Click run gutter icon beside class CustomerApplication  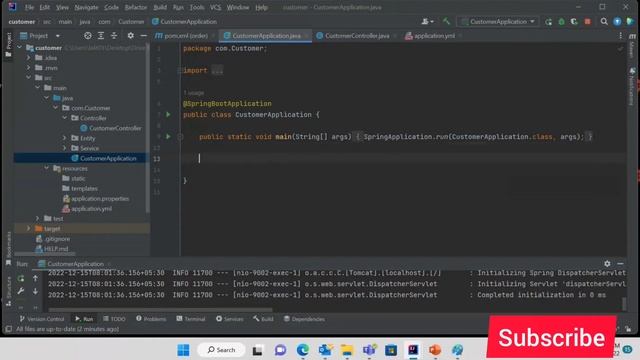tap(168, 115)
